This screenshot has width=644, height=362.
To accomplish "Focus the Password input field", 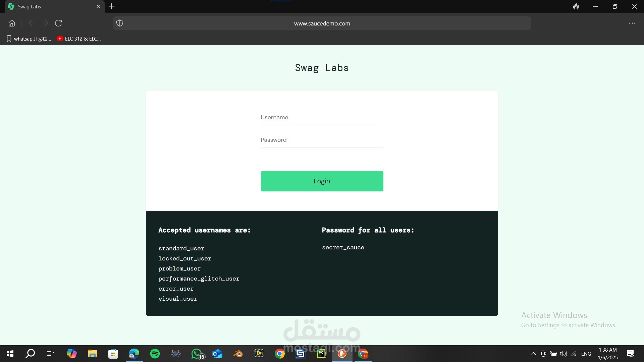I will [x=322, y=140].
